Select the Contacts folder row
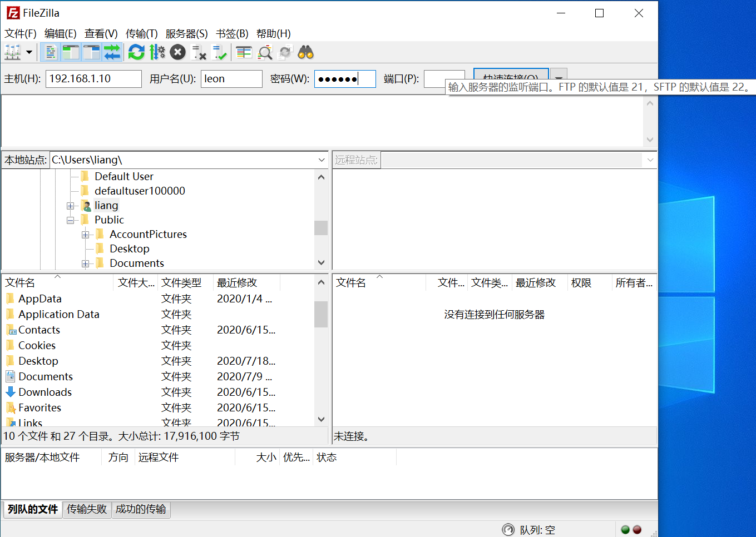 coord(158,330)
